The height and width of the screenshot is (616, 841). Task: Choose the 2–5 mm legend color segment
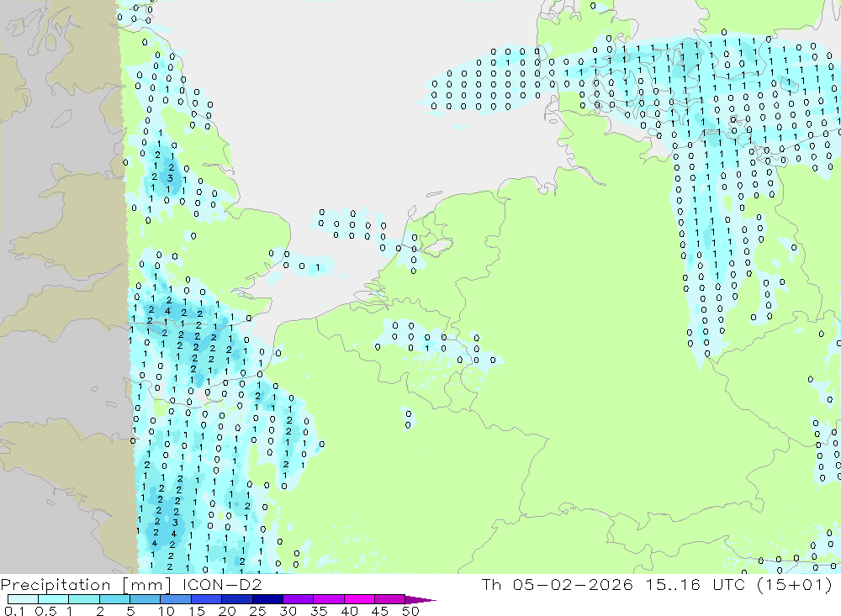114,599
